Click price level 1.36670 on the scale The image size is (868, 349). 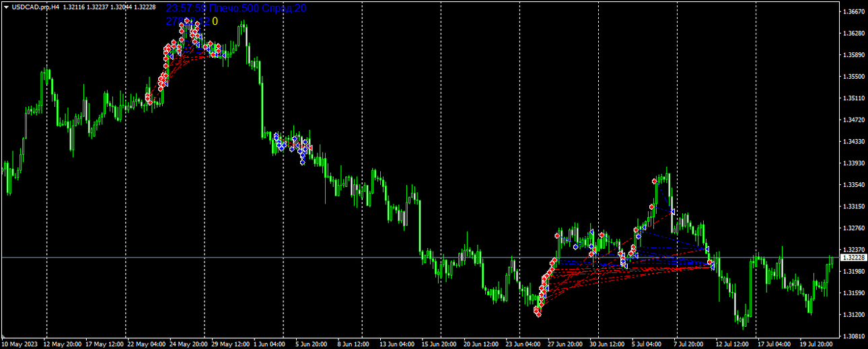[x=853, y=11]
